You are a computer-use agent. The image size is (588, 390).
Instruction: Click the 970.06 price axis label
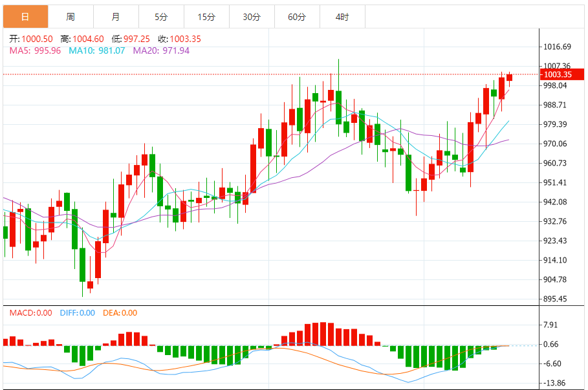(556, 144)
